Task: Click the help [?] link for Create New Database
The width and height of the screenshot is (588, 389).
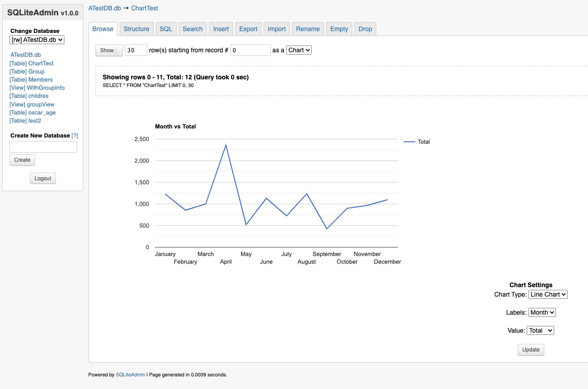Action: pos(75,136)
